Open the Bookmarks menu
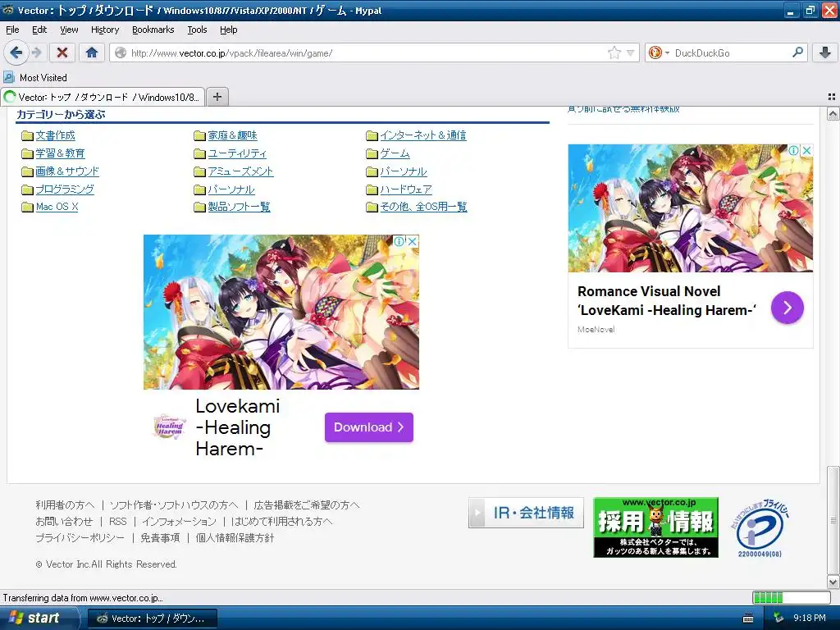This screenshot has height=630, width=840. click(153, 30)
